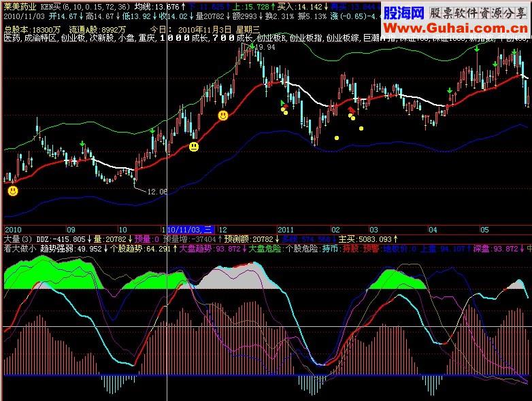
Task: Select the 创业板指 index tag
Action: coord(305,38)
